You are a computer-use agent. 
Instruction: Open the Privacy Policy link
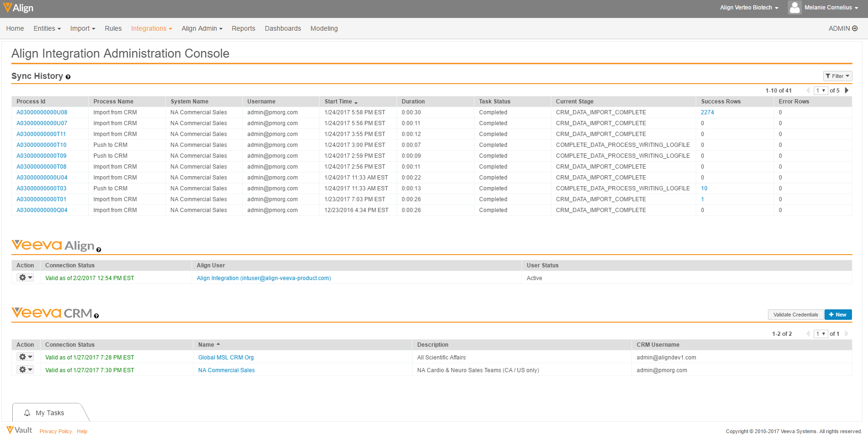[56, 431]
